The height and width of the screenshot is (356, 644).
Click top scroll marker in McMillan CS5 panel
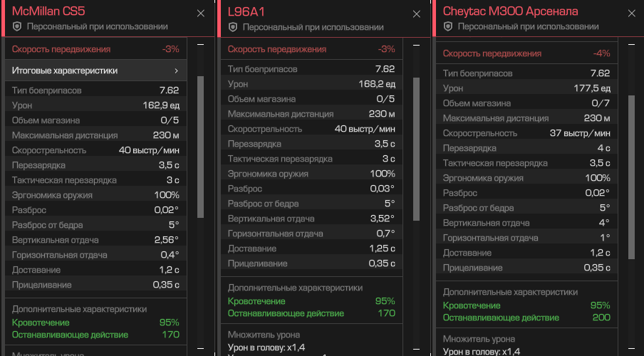200,44
